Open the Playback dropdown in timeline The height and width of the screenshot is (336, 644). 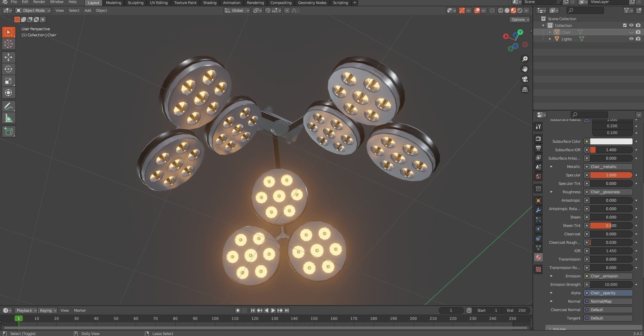pos(26,310)
